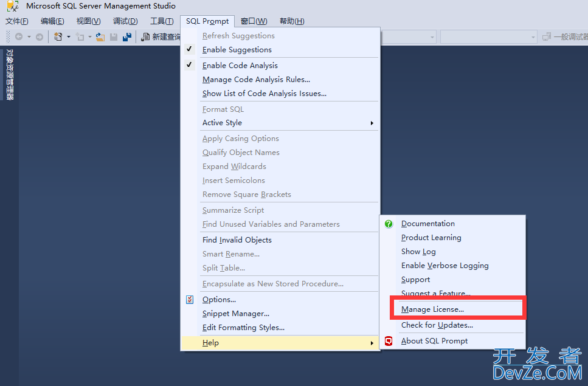Open the add item dropdown arrow
The width and height of the screenshot is (588, 386).
[89, 36]
